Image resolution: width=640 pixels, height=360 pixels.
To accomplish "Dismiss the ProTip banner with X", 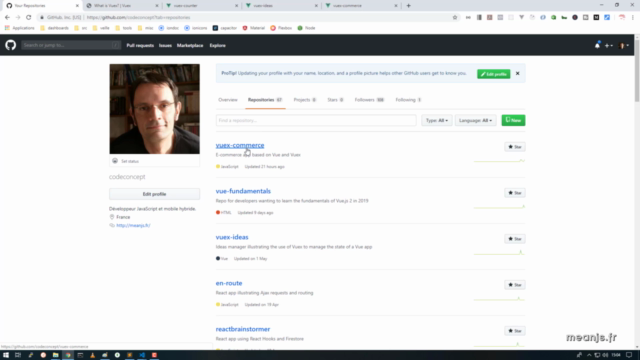I will click(x=518, y=73).
